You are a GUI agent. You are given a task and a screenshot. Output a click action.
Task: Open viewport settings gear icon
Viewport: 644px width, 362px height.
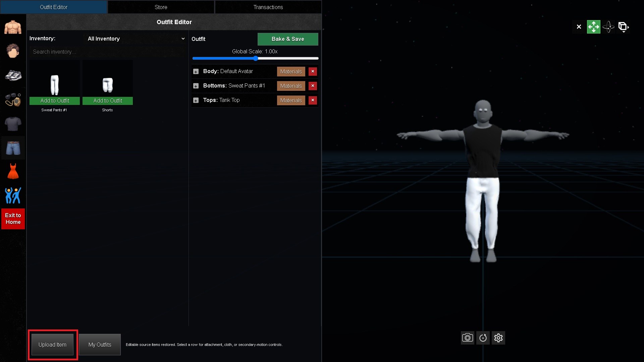pyautogui.click(x=498, y=338)
